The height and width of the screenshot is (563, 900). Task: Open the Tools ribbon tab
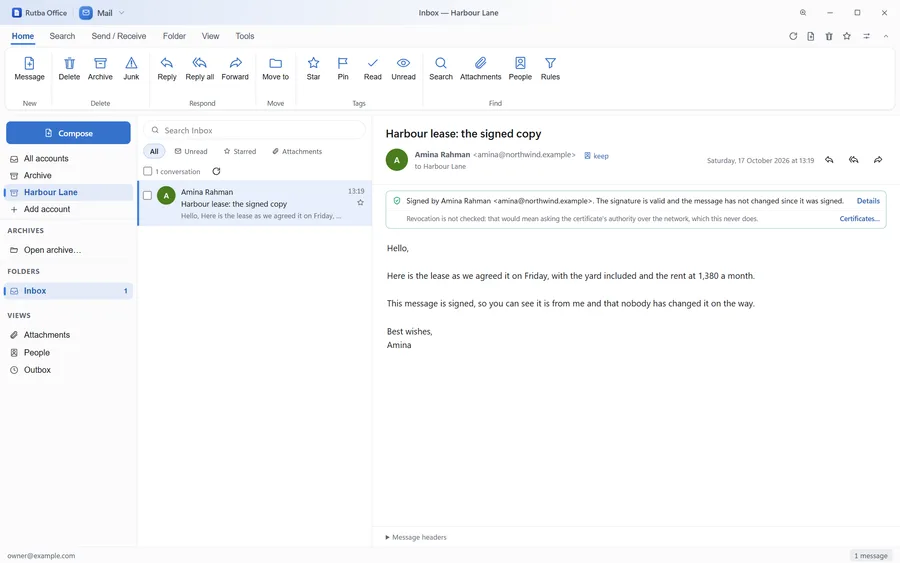(245, 36)
